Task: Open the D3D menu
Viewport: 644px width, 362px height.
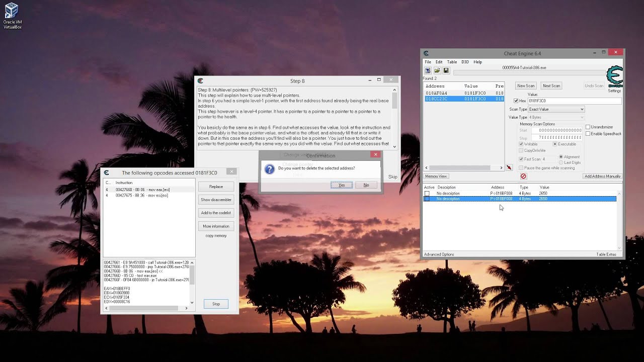Action: point(465,62)
